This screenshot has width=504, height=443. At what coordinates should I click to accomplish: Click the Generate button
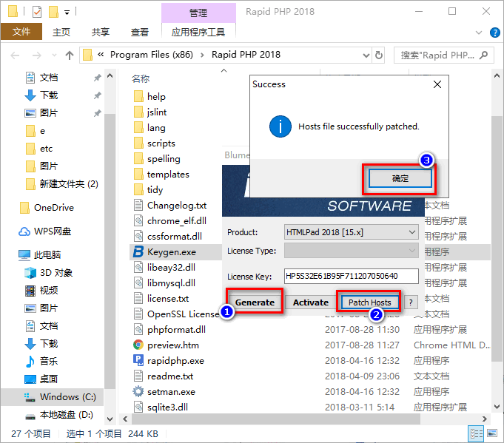(255, 302)
